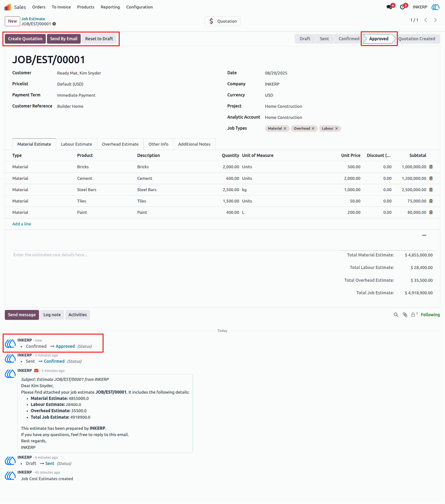Screen dimensions: 445x504
Task: Delete the Steel Bars line trash icon
Action: coord(431,190)
